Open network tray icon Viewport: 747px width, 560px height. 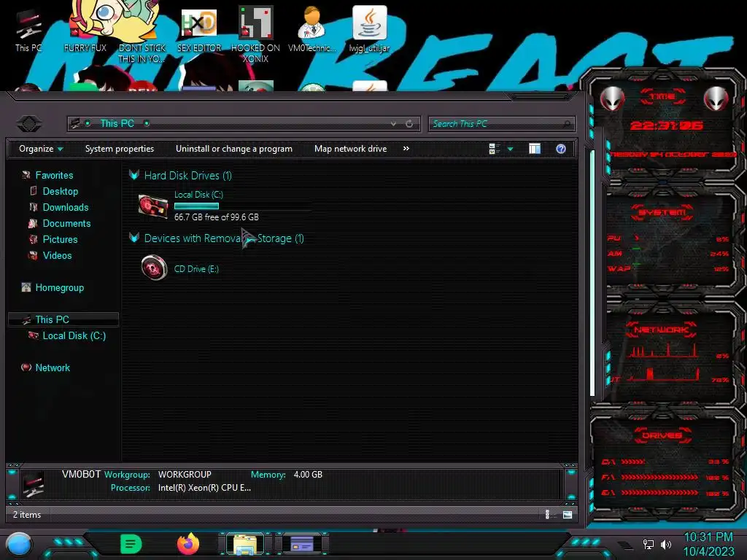[649, 544]
